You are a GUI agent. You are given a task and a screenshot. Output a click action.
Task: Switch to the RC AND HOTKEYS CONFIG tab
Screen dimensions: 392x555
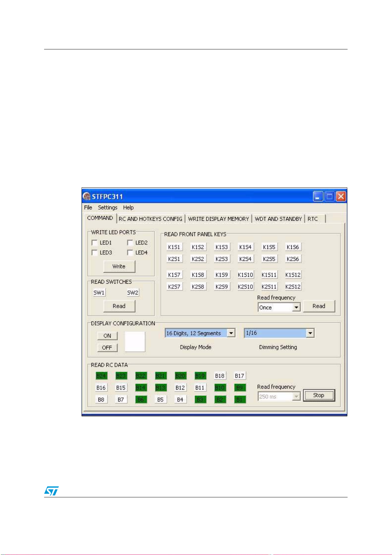(150, 219)
